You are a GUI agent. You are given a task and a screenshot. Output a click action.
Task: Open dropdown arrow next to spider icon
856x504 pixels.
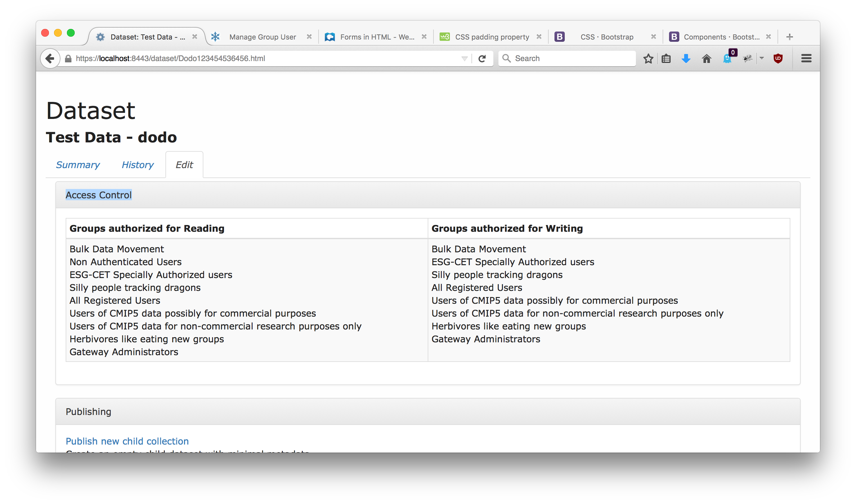pyautogui.click(x=761, y=58)
